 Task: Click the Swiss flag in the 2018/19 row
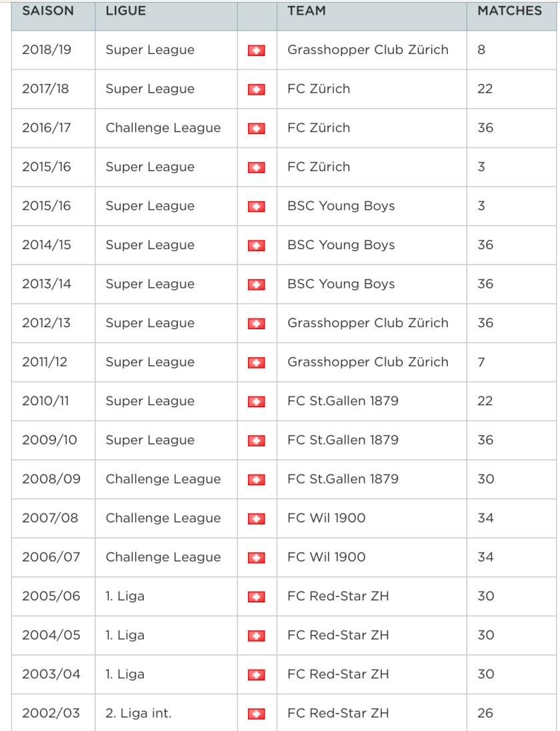point(257,51)
